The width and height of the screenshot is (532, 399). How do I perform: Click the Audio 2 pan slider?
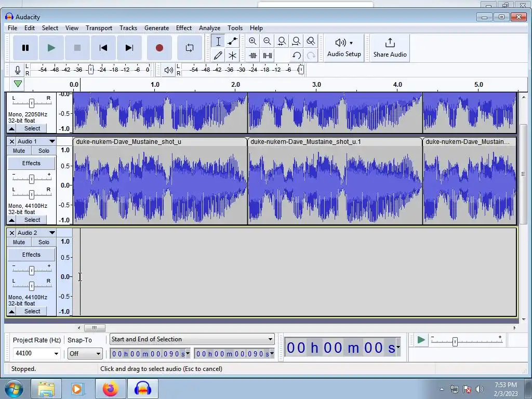(32, 286)
